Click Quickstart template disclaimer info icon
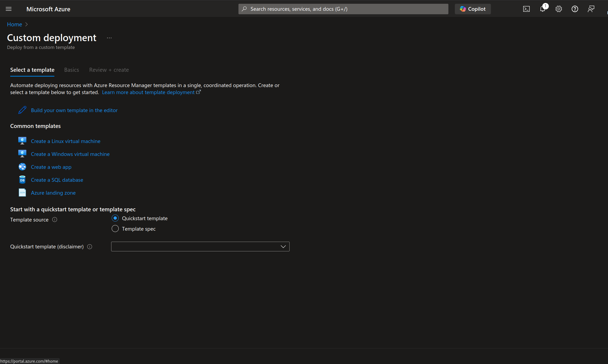 (90, 247)
